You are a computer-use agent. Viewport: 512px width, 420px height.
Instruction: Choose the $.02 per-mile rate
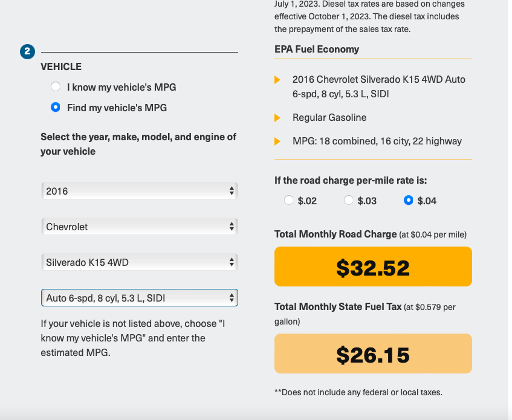tap(289, 200)
